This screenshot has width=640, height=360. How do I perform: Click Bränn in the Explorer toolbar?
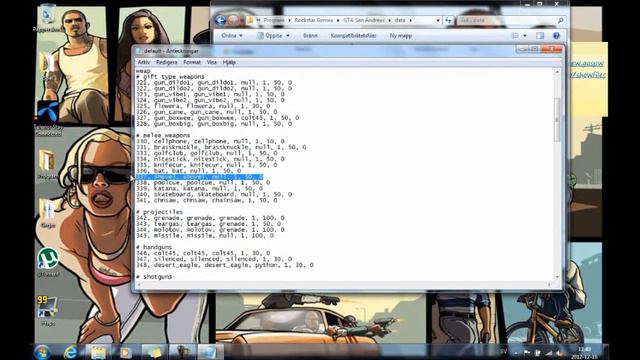click(310, 36)
